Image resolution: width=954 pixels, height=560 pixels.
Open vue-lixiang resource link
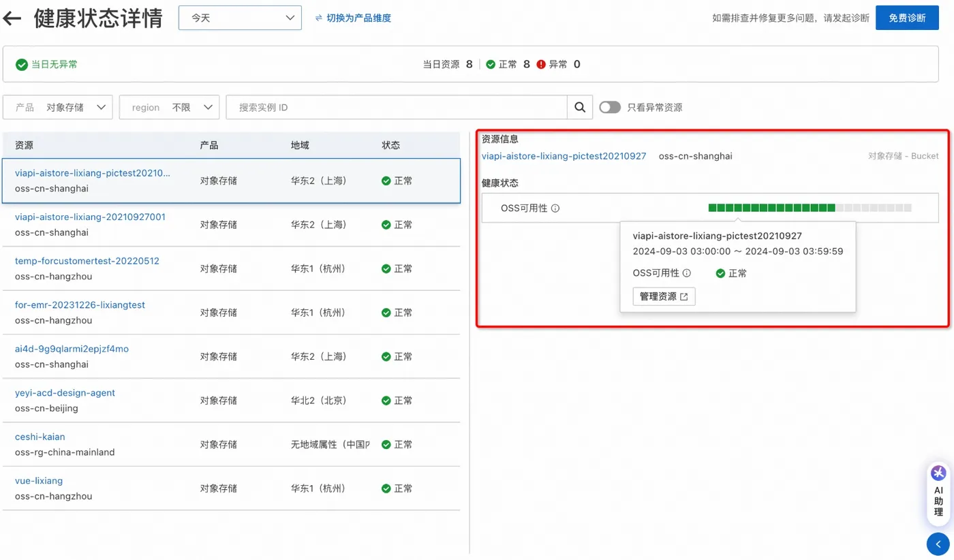(39, 480)
